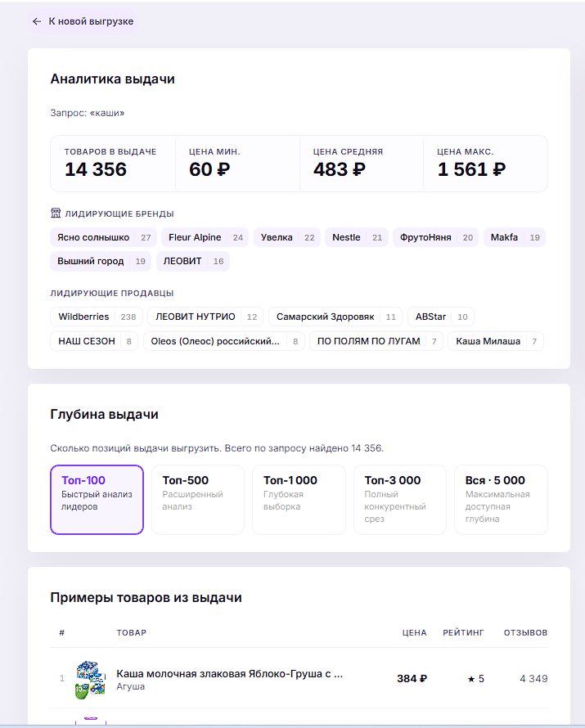
Task: Click the store icon beside 'Лидирующие бренды'
Action: [56, 213]
